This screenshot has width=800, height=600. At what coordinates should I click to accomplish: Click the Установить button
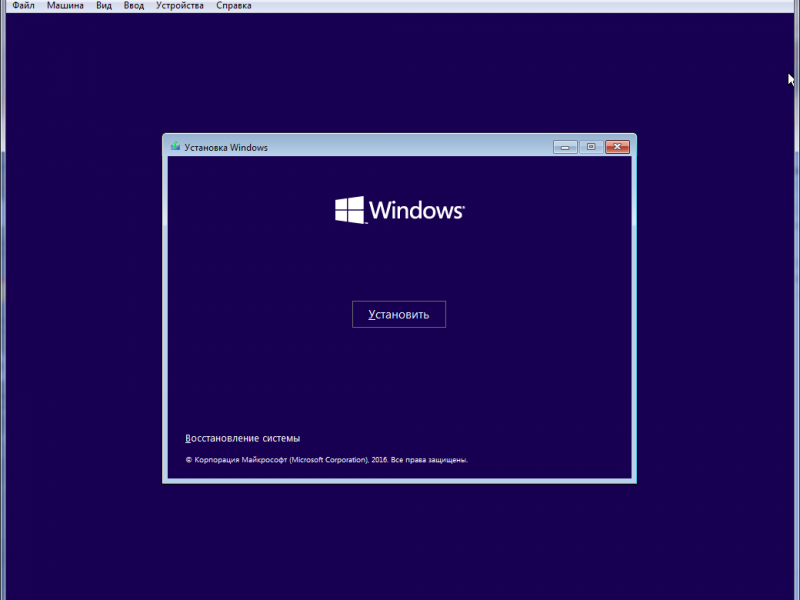pyautogui.click(x=399, y=314)
